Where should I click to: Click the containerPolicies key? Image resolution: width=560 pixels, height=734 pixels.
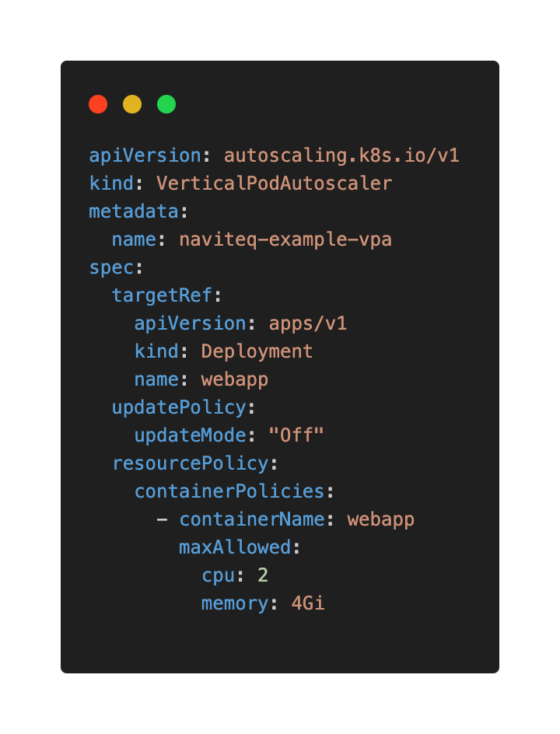(229, 491)
